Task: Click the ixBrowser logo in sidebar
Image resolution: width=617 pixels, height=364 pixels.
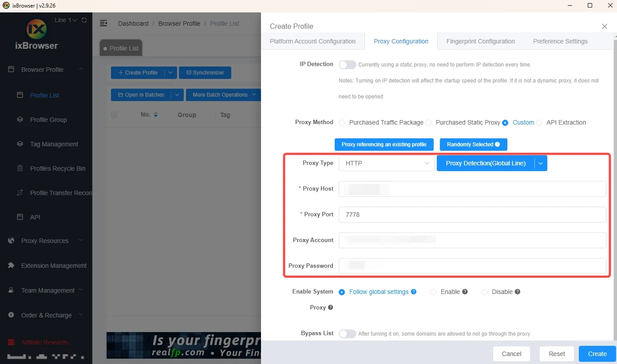Action: [37, 30]
